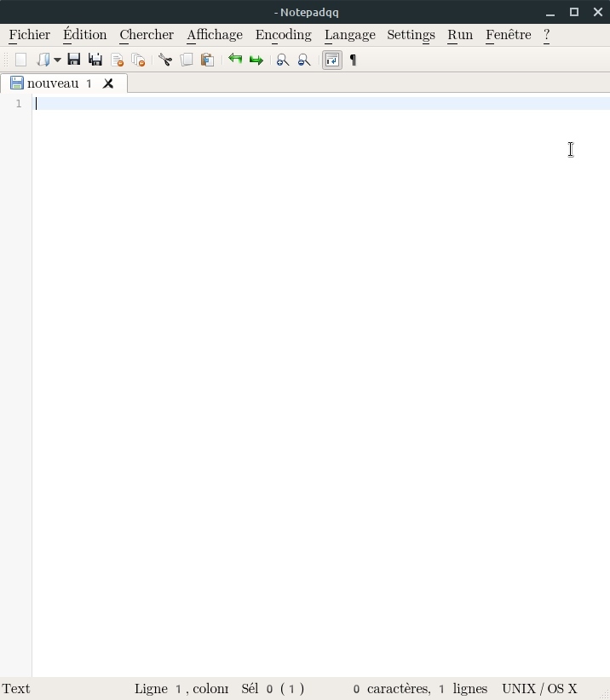Close the nouveau 1 tab
Viewport: 610px width, 700px height.
[x=108, y=83]
